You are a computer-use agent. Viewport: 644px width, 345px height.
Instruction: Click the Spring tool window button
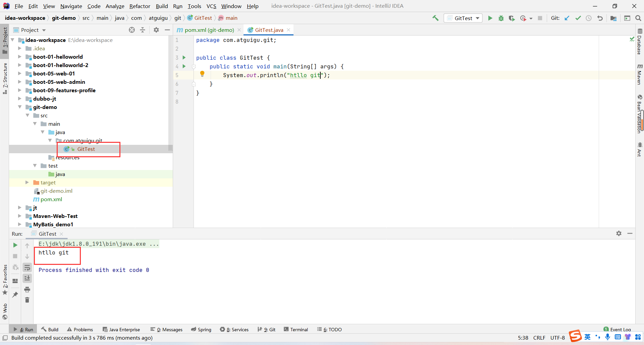(201, 329)
